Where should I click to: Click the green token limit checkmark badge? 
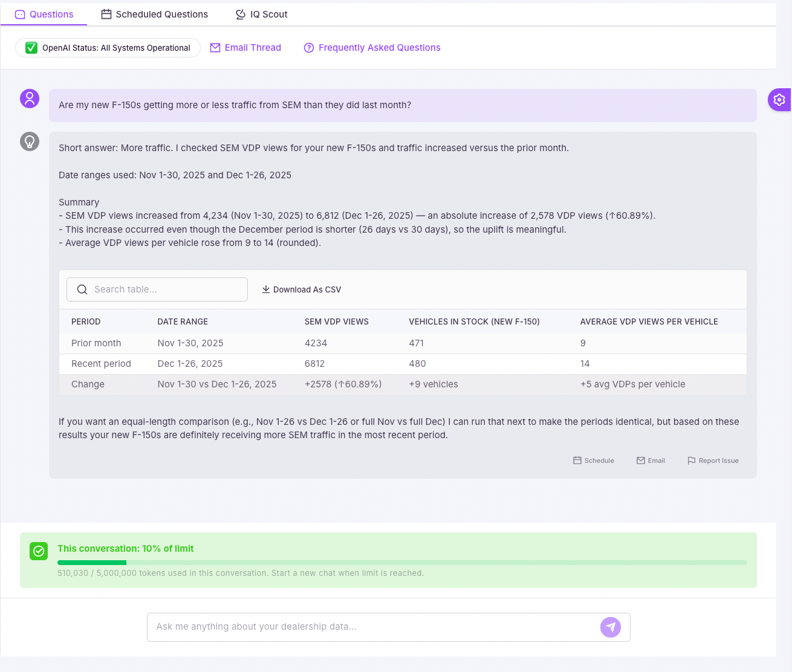[x=39, y=551]
